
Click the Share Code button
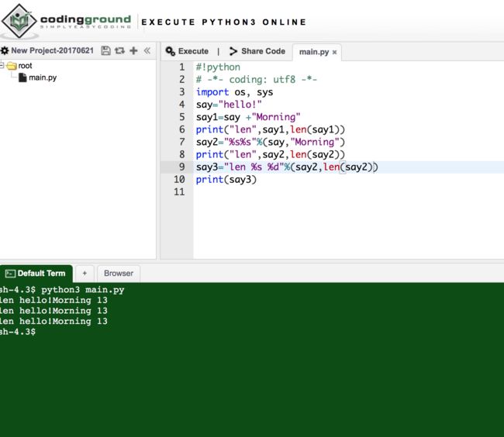[257, 51]
